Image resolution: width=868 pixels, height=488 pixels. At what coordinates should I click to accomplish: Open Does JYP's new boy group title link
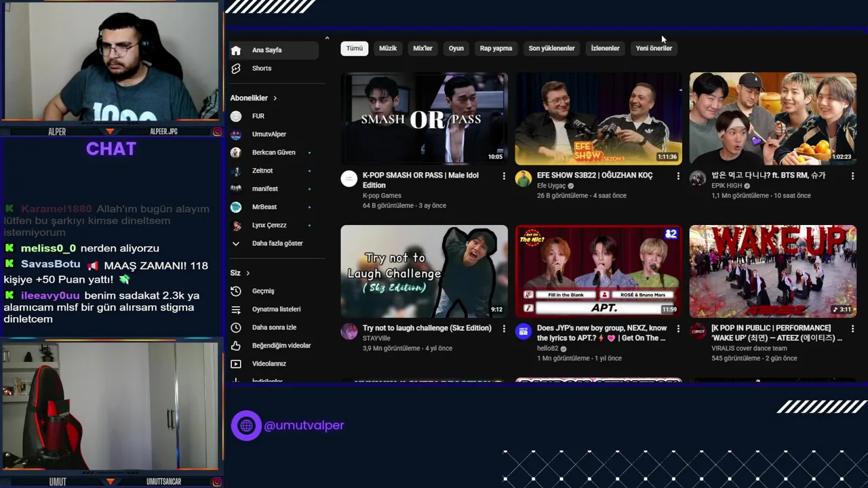(602, 333)
